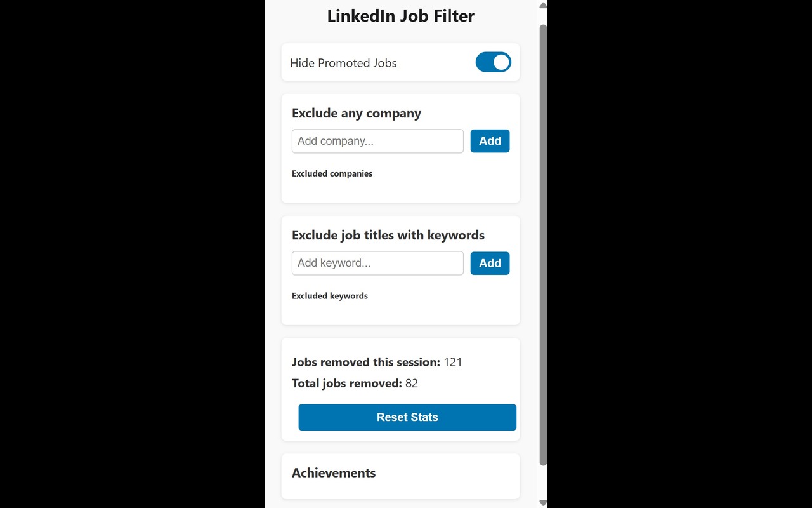The height and width of the screenshot is (508, 812).
Task: Open the Excluded keywords list area
Action: [x=329, y=296]
